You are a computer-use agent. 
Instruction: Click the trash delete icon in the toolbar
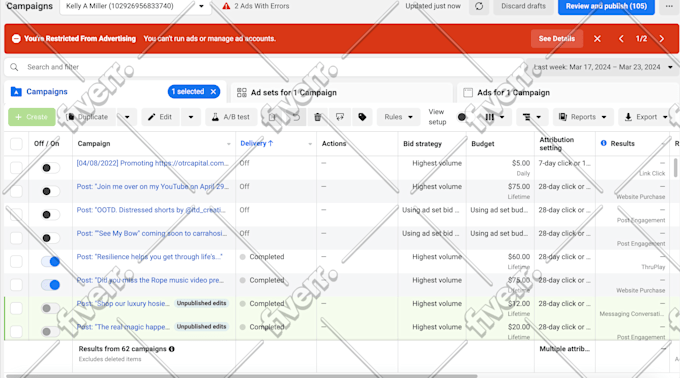coord(317,117)
